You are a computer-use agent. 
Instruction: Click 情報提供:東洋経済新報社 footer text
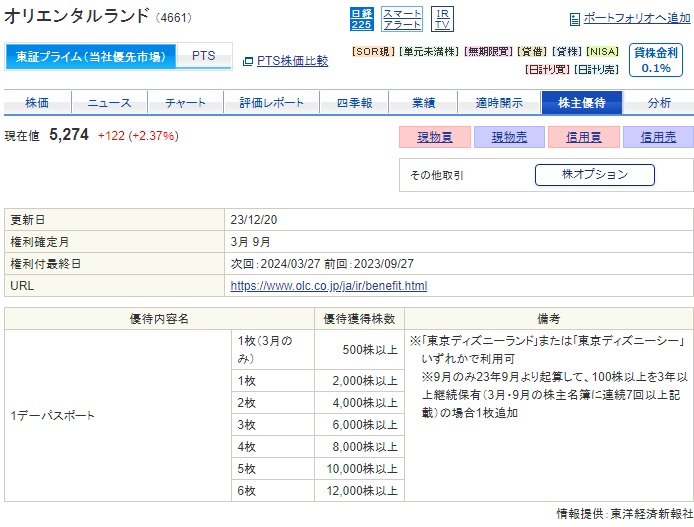pyautogui.click(x=625, y=514)
